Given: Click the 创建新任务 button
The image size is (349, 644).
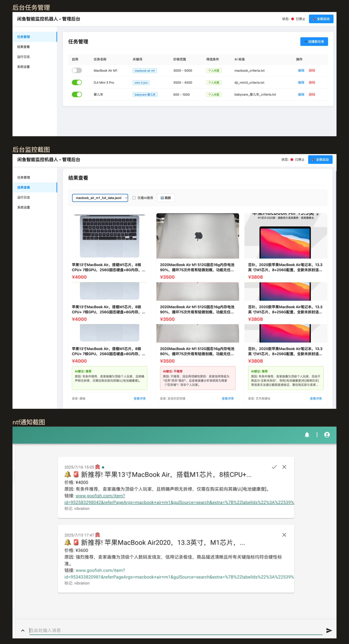Looking at the screenshot, I should [314, 42].
